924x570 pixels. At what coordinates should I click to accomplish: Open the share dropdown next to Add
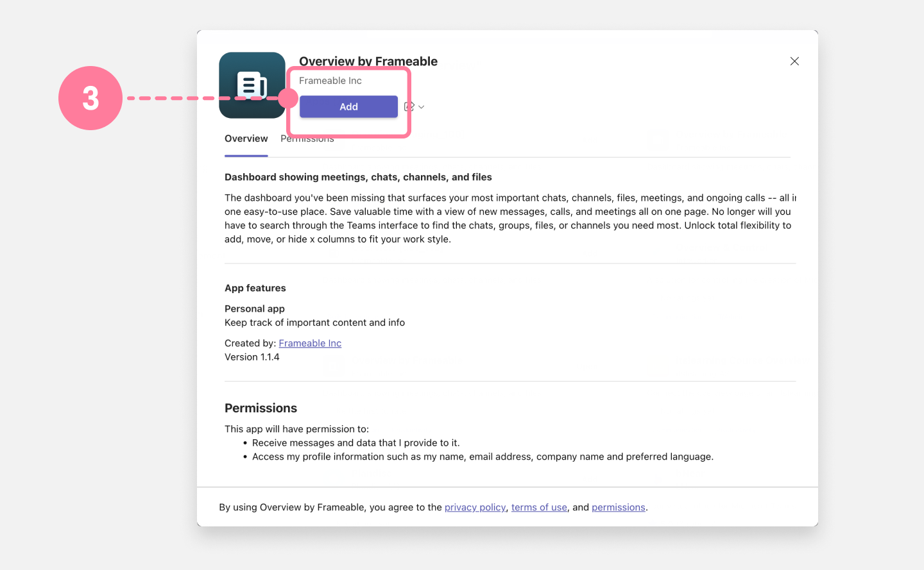click(x=415, y=107)
